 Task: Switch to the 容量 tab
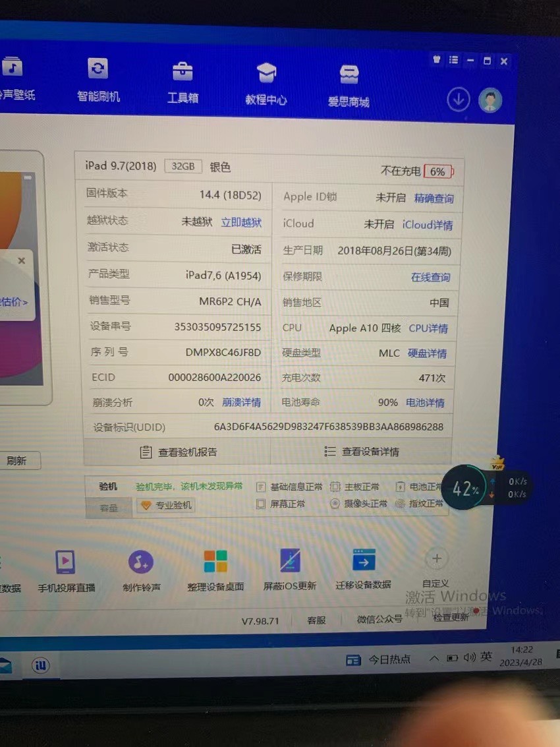109,508
